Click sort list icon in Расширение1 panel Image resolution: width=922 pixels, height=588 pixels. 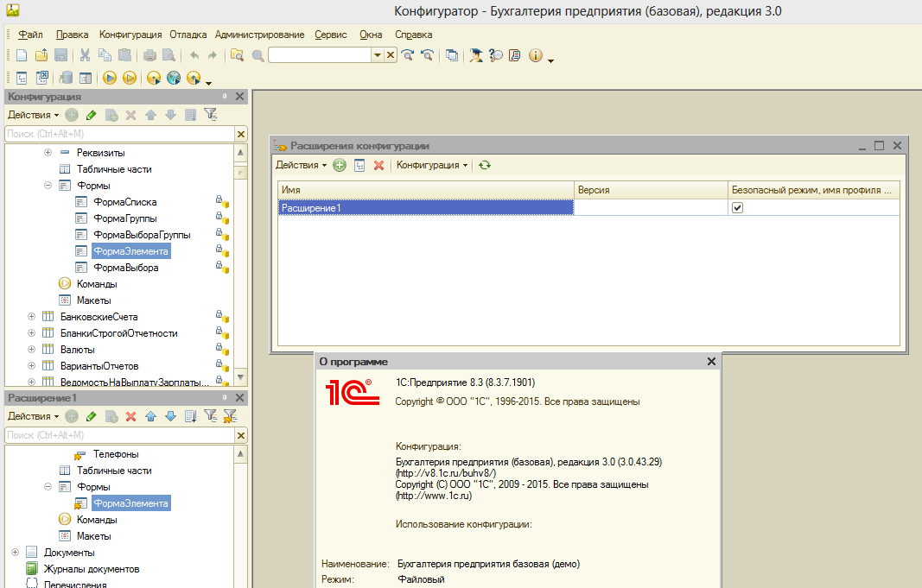coord(190,416)
